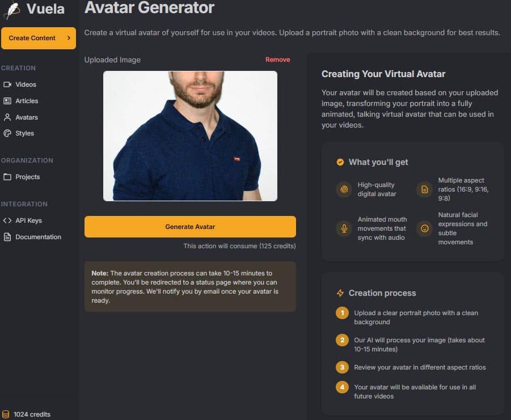Click the Videos camera icon in sidebar
This screenshot has height=420, width=511.
click(x=7, y=84)
